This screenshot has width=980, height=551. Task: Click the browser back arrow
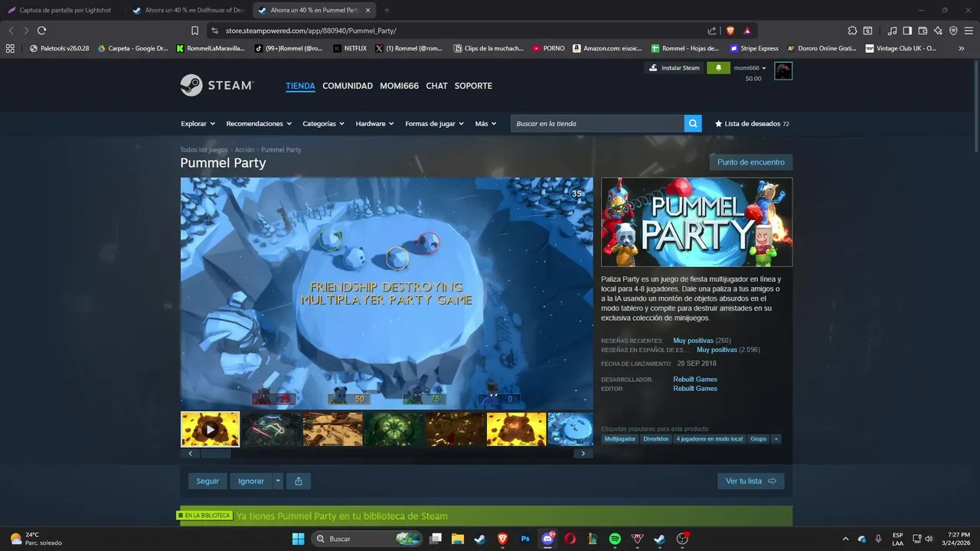click(x=11, y=31)
